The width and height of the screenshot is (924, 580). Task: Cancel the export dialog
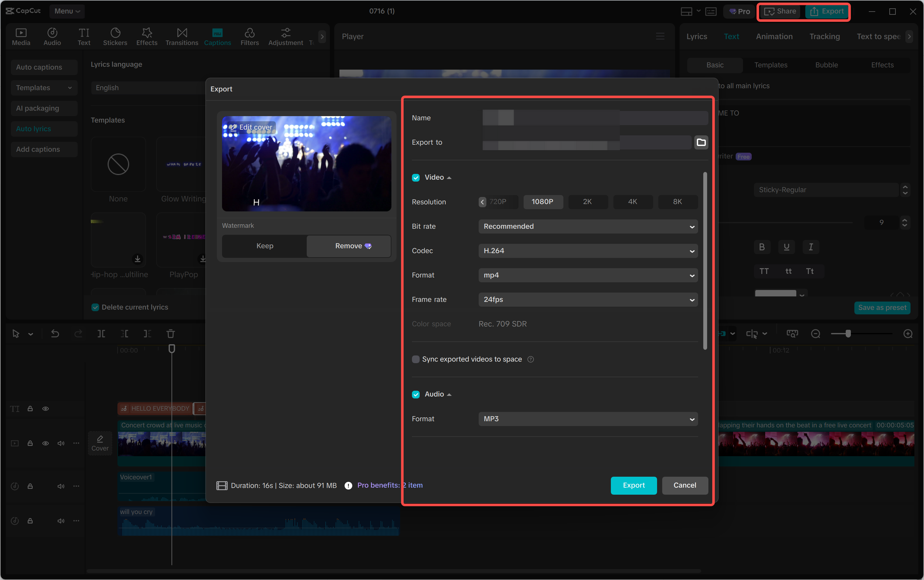pyautogui.click(x=685, y=485)
